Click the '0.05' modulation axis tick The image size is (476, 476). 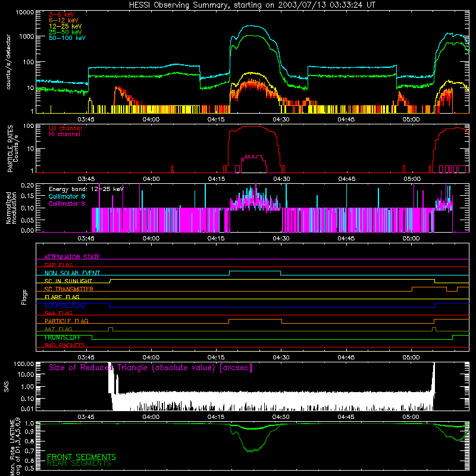tap(27, 220)
